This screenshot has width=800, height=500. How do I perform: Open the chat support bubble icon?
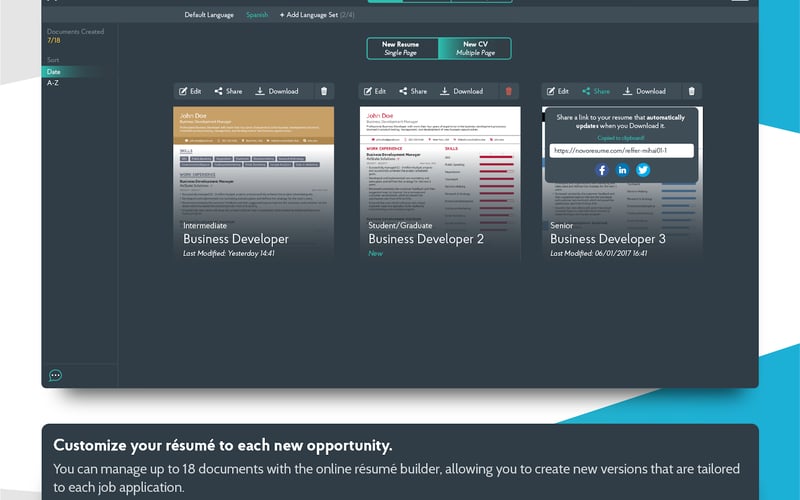[56, 376]
